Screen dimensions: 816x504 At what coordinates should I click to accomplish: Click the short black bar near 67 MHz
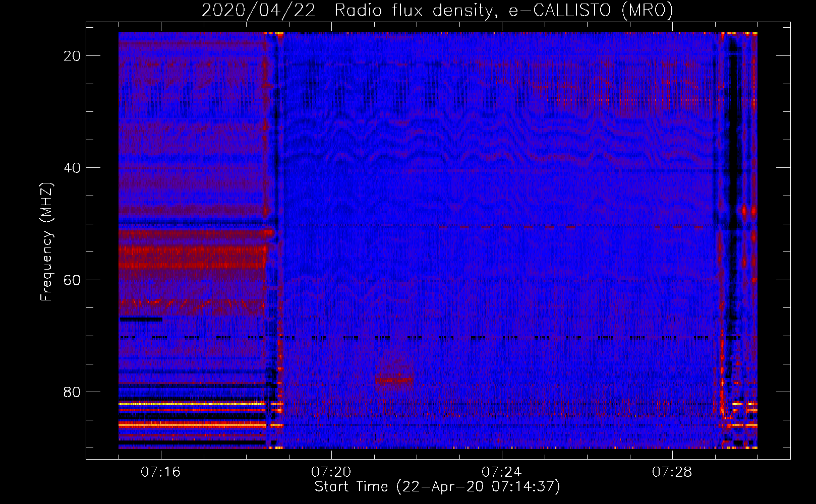[141, 319]
